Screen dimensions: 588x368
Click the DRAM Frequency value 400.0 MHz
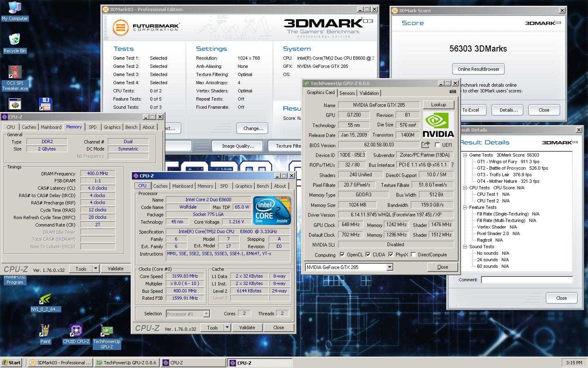tap(98, 174)
